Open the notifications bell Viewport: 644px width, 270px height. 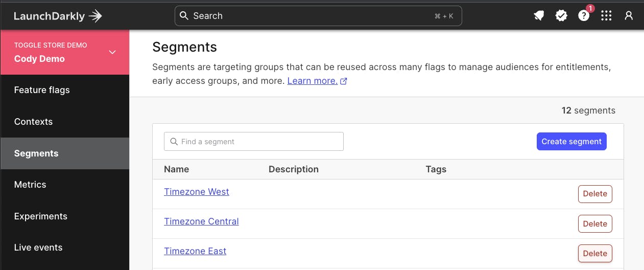pos(539,16)
